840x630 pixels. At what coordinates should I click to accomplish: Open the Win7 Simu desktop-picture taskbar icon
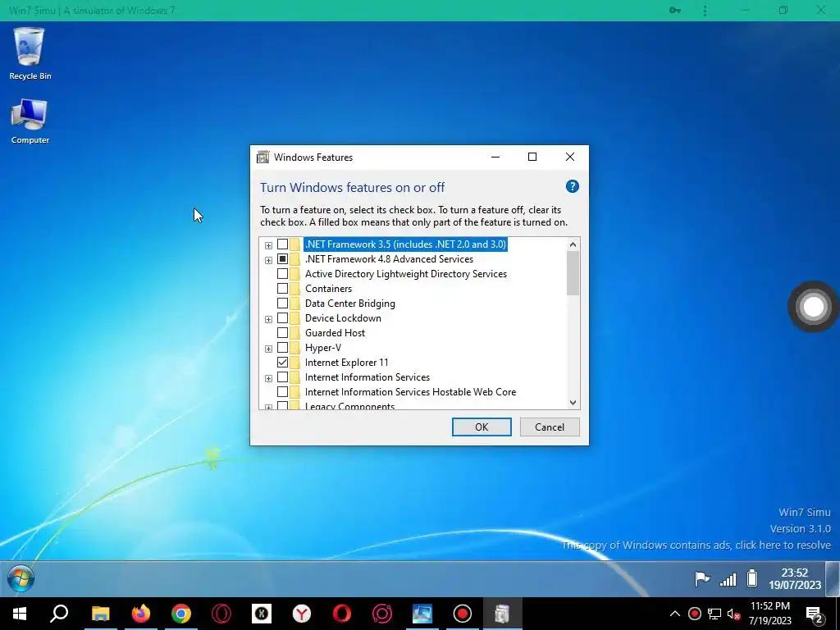click(422, 614)
